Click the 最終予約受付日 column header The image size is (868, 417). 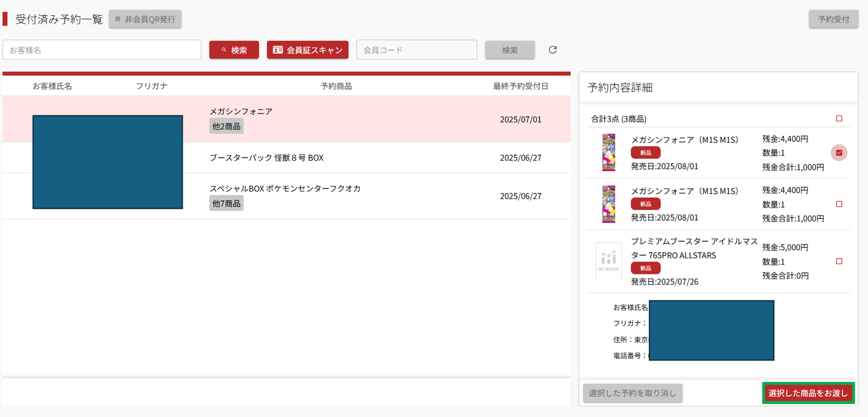coord(521,86)
